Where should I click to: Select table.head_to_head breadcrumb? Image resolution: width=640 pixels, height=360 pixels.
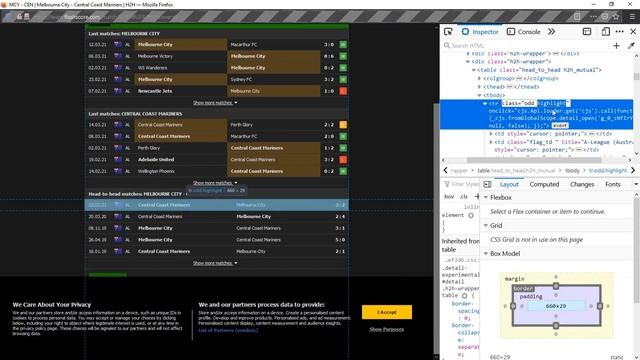point(516,171)
